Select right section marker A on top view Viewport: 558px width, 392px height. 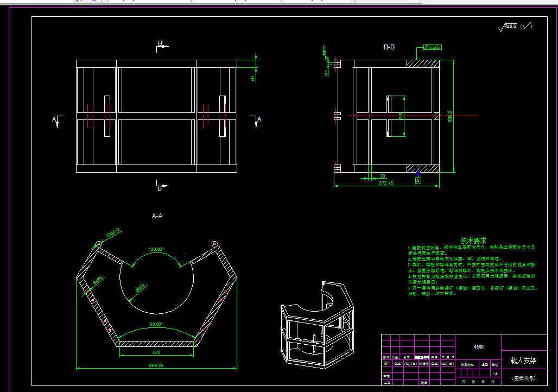pyautogui.click(x=256, y=121)
